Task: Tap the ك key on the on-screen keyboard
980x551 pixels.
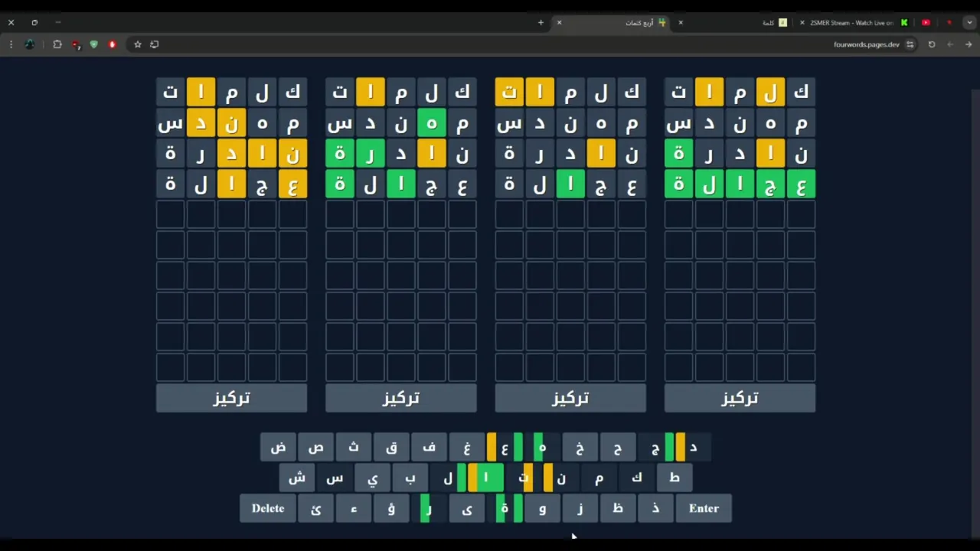Action: tap(636, 478)
